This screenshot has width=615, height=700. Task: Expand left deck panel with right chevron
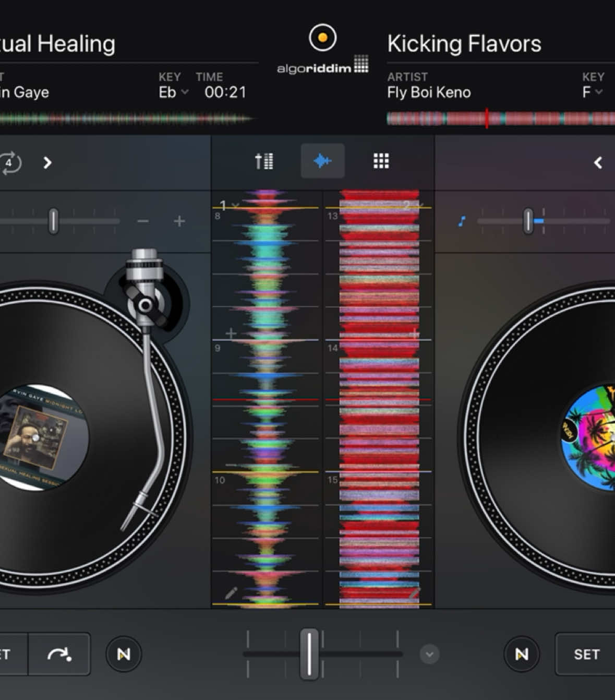47,163
